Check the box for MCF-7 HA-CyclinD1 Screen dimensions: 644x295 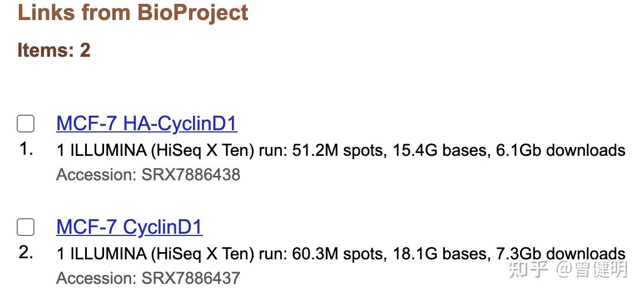click(x=26, y=124)
